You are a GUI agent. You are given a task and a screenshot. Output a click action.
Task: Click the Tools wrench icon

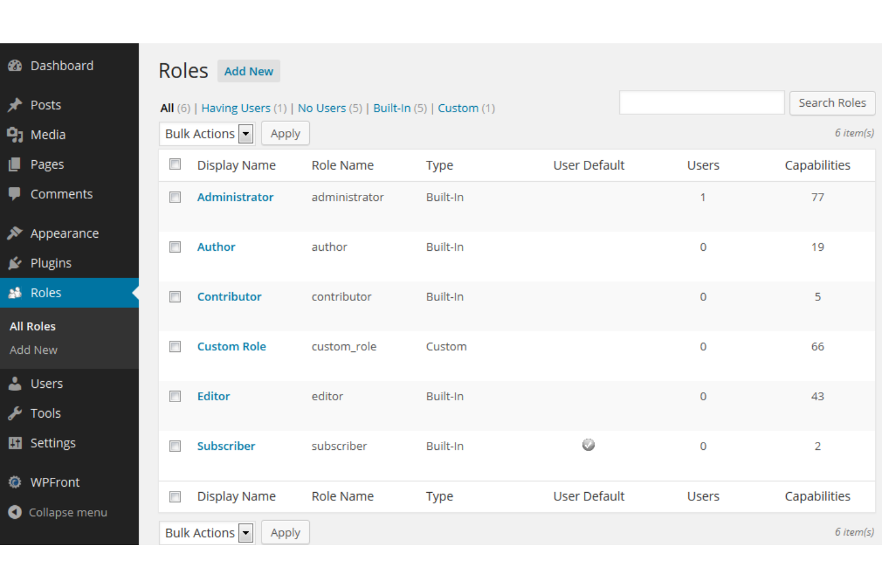tap(15, 413)
